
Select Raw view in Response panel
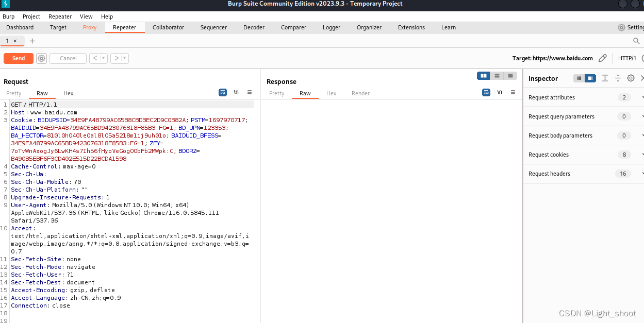coord(305,93)
